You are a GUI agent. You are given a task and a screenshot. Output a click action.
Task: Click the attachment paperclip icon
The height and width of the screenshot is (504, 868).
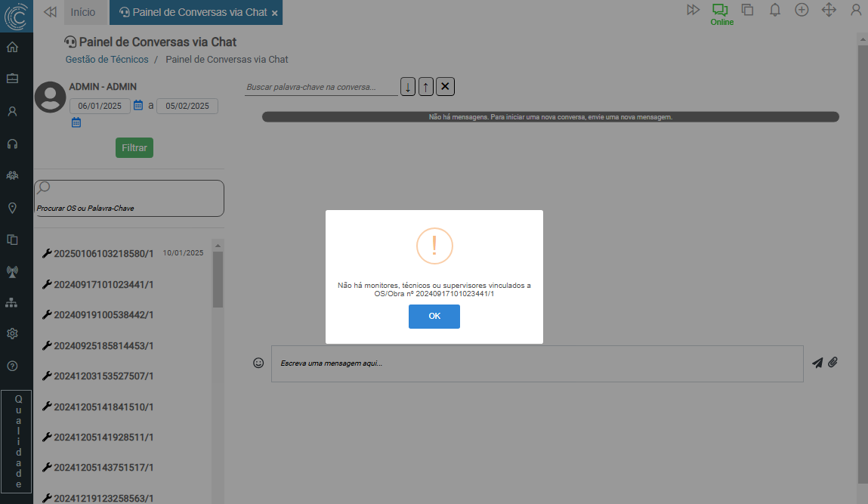point(832,363)
